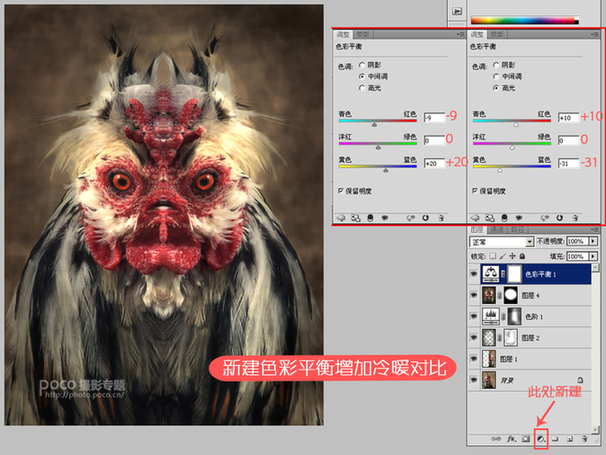Select 中间调 radio button in right panel
The width and height of the screenshot is (606, 455).
click(x=497, y=76)
